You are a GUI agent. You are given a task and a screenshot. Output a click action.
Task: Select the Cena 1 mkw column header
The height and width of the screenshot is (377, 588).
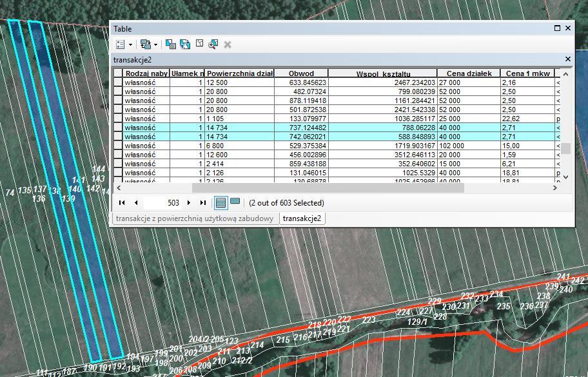tap(527, 73)
